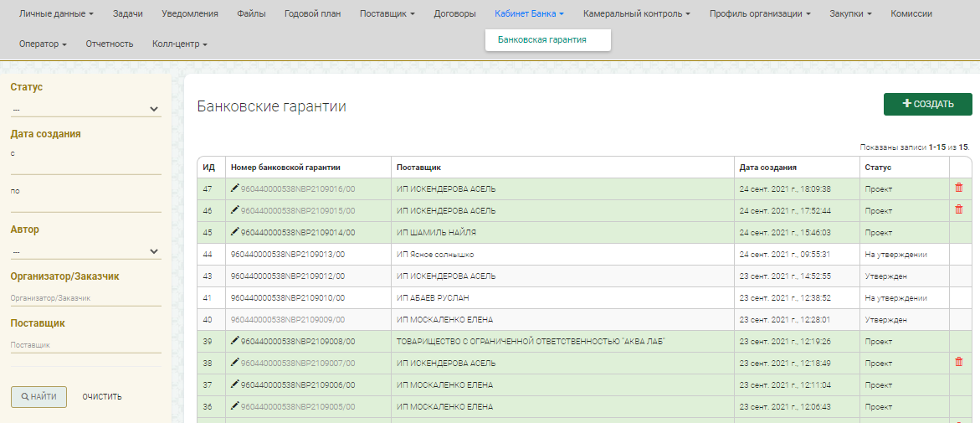Viewport: 980px width, 423px height.
Task: Click the green СОЗДАТЬ button
Action: [x=927, y=104]
